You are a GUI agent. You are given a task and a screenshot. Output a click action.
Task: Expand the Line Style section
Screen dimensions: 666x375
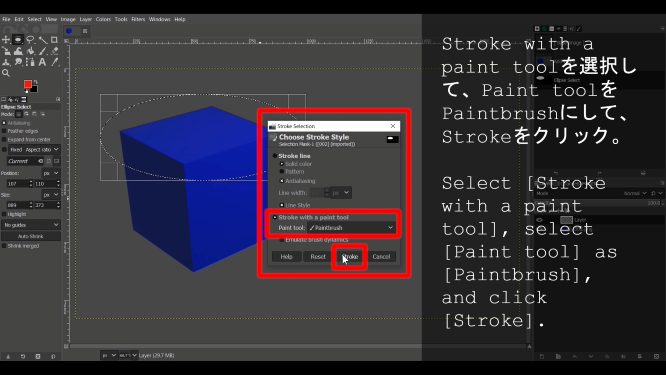coord(282,205)
